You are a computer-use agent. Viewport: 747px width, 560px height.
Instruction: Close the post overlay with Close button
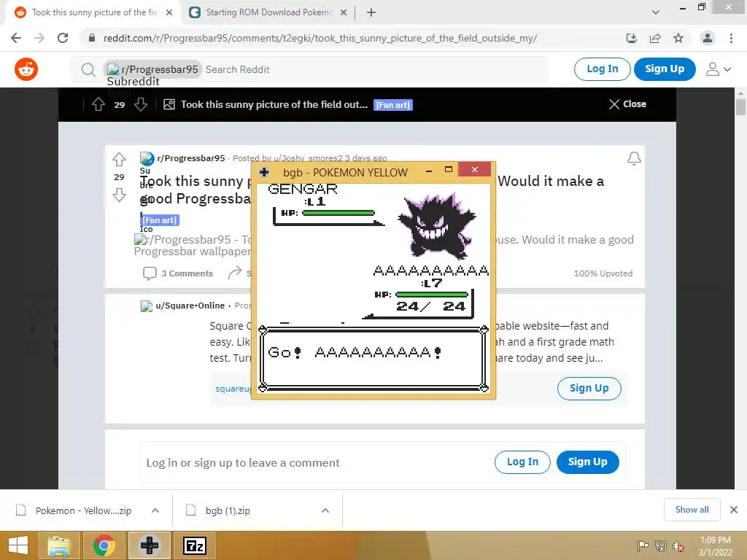[627, 104]
